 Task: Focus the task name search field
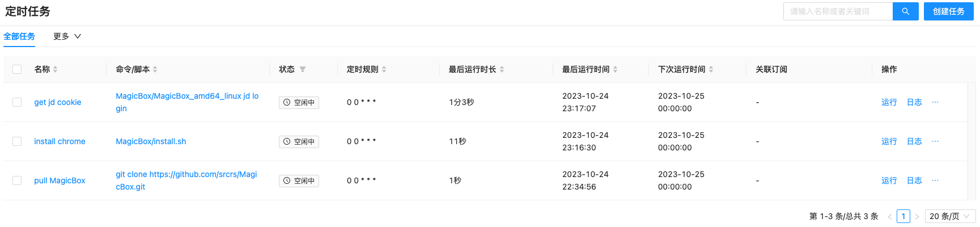[837, 11]
